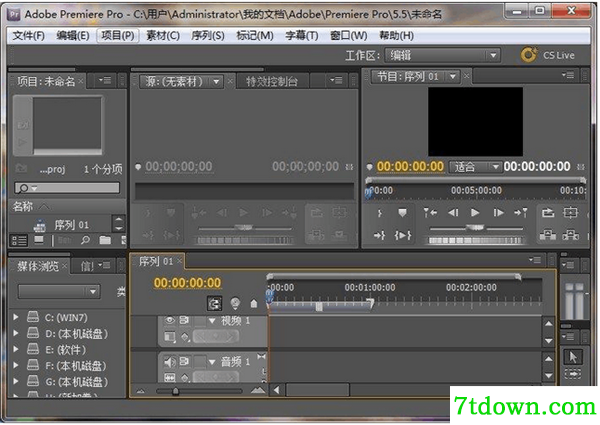Switch to the 特效控制台 tab
600x425 pixels.
click(272, 81)
